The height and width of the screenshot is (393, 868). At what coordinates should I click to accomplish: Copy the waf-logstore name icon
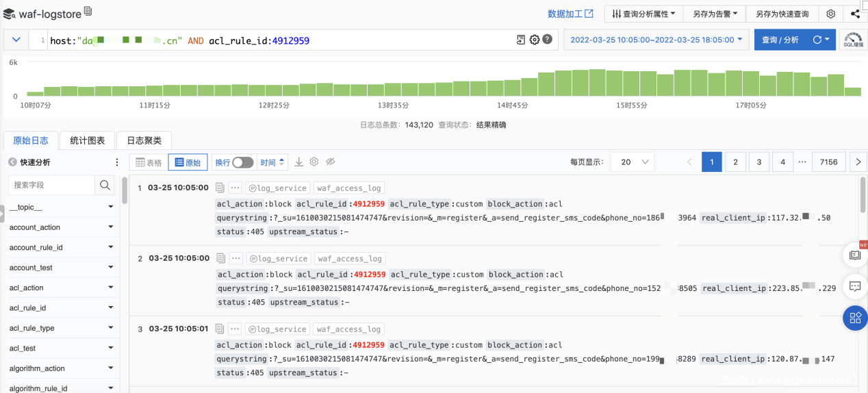88,12
